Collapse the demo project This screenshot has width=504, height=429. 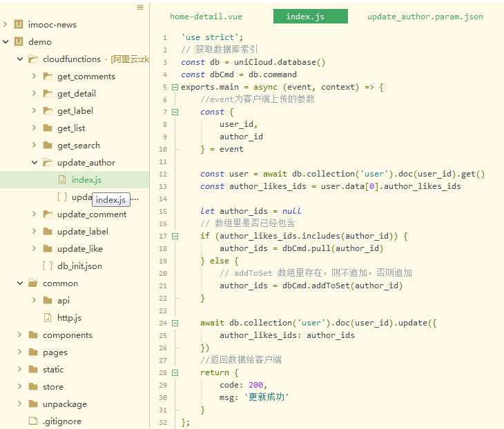point(5,41)
